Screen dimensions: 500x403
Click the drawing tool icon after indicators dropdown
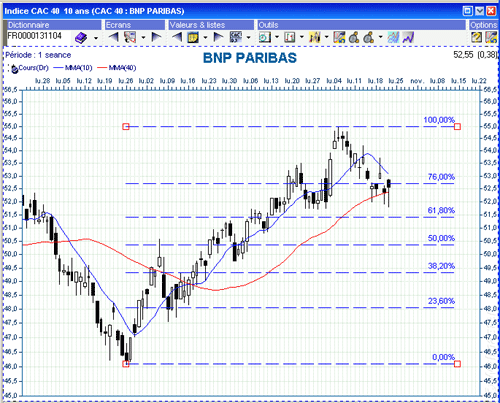pos(339,37)
